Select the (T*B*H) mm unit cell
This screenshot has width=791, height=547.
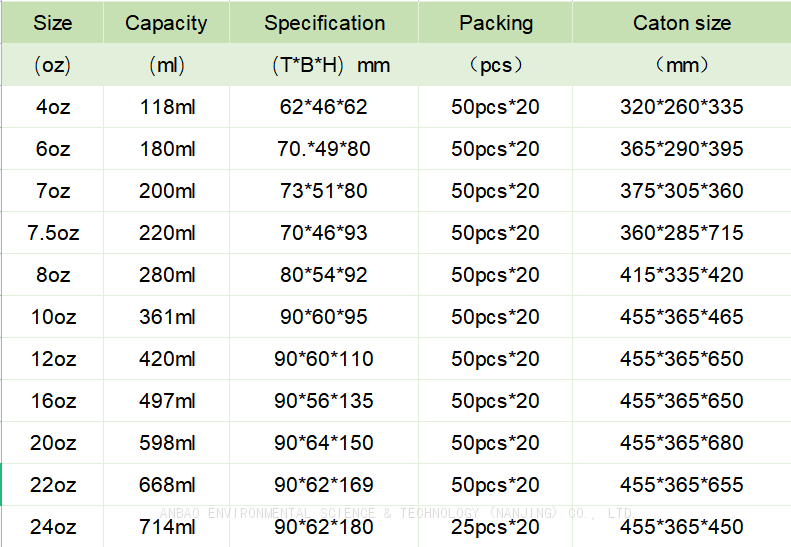coord(324,66)
